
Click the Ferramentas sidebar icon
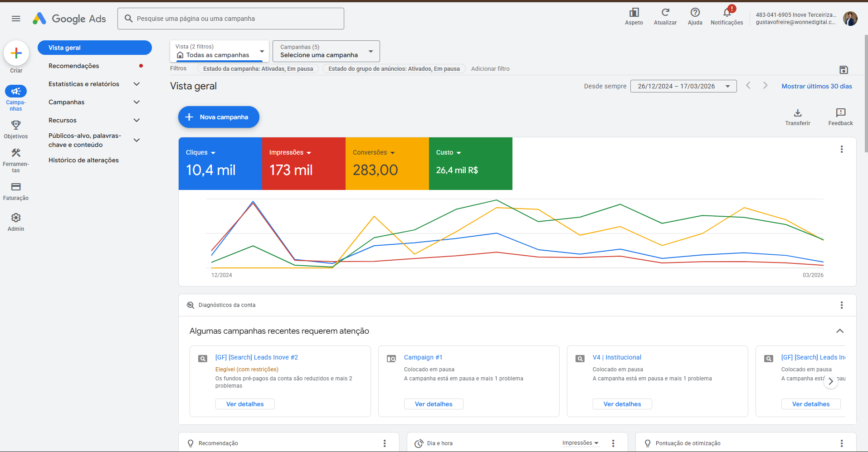tap(15, 153)
